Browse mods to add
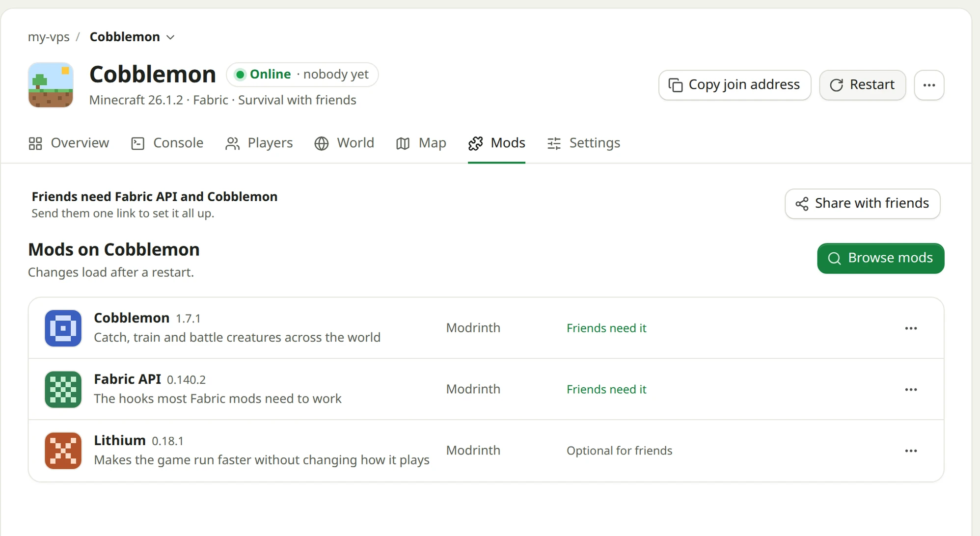This screenshot has height=536, width=980. coord(880,258)
